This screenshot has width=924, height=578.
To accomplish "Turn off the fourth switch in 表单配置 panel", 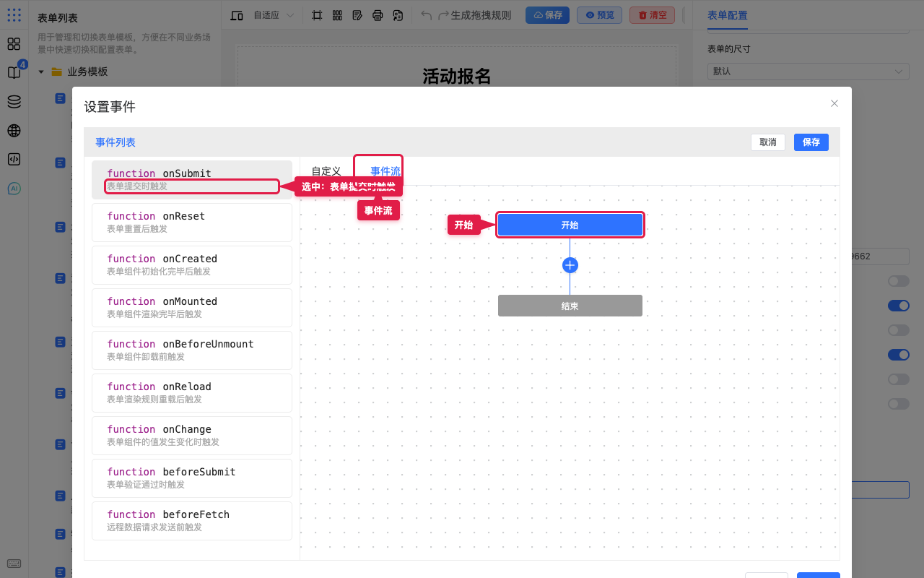I will (899, 355).
